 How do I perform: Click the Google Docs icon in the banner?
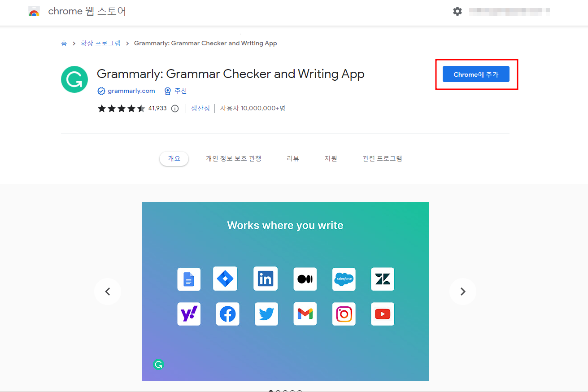(189, 279)
